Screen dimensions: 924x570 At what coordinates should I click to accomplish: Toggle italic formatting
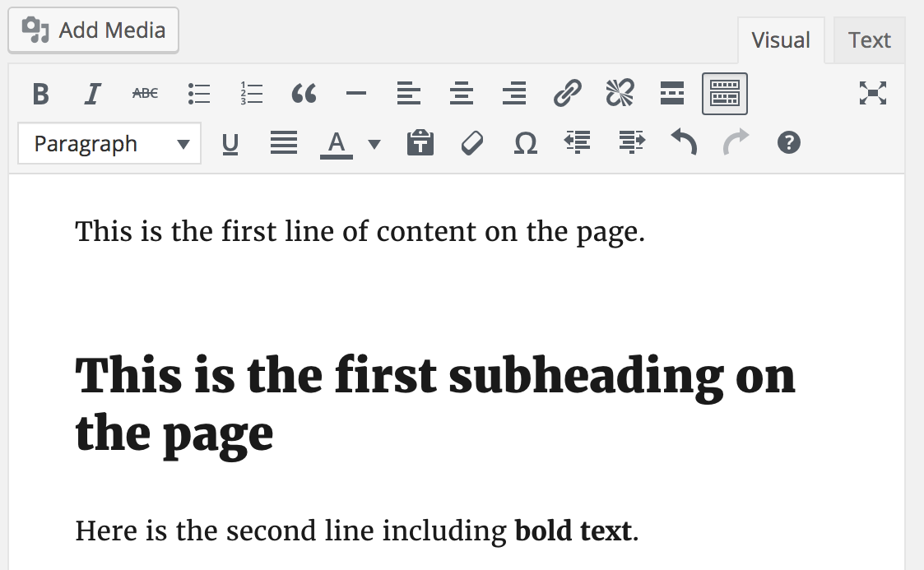(92, 94)
